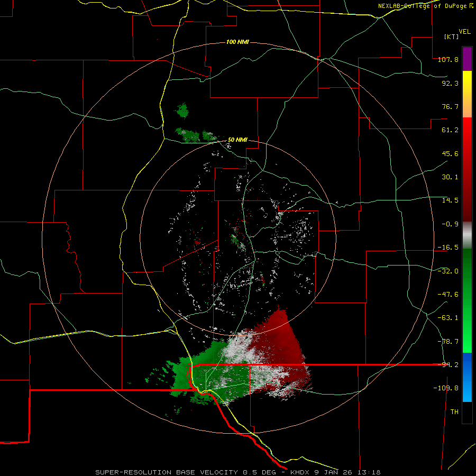The image size is (476, 476).
Task: Click the 92.3 legend value
Action: tap(450, 83)
